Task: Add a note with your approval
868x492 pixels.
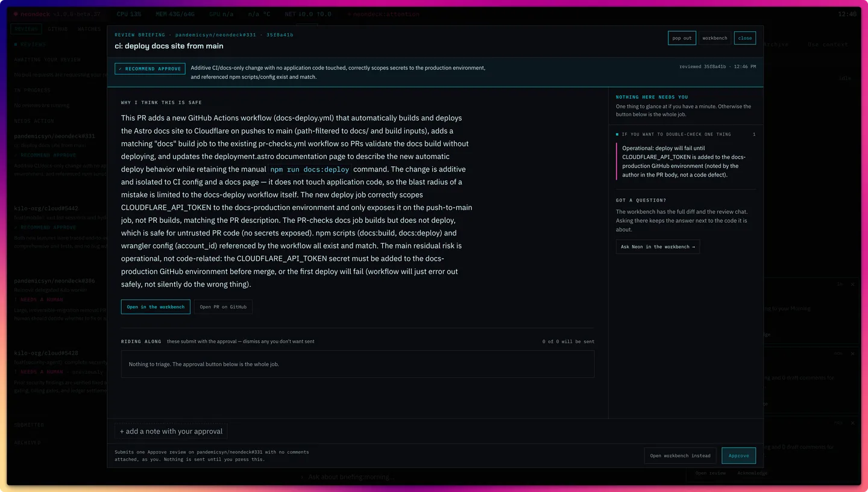Action: point(171,431)
